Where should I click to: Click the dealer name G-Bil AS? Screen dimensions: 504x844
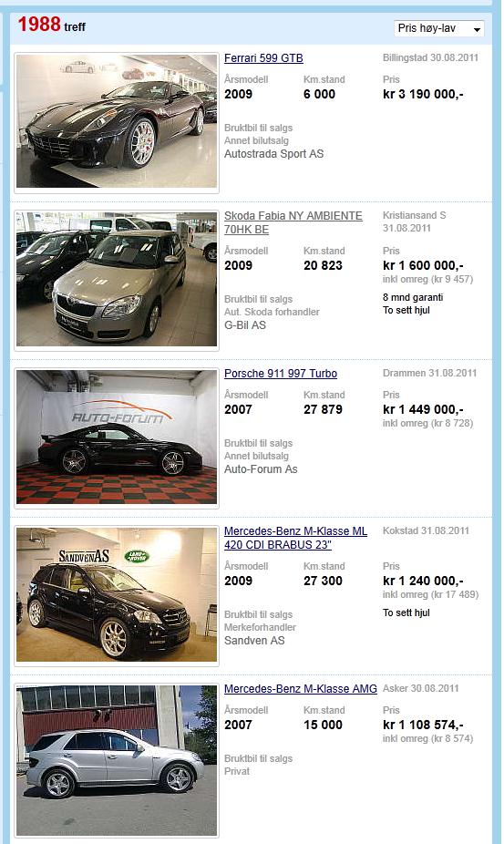[245, 325]
